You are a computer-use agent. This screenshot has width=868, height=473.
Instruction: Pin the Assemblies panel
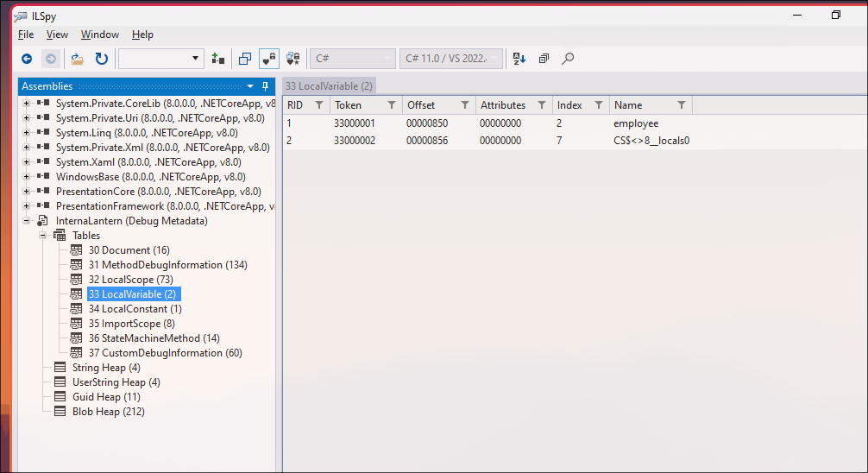[264, 86]
